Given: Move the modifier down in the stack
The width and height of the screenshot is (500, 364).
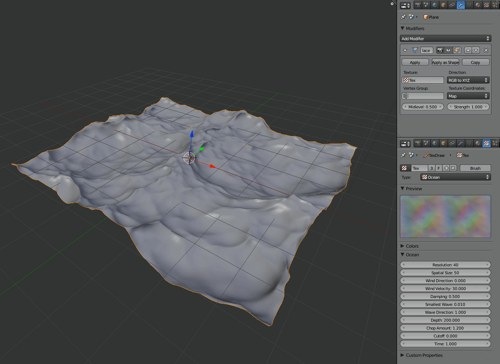Looking at the screenshot, I should click(x=476, y=50).
